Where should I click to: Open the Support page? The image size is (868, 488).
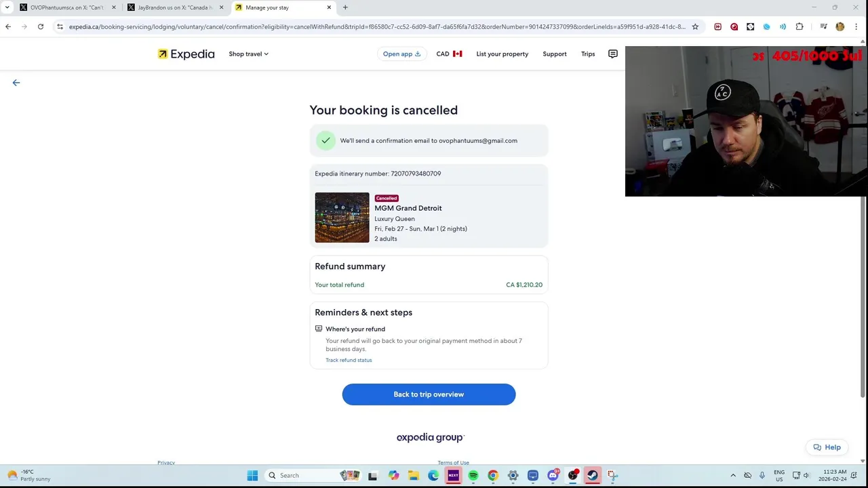554,54
